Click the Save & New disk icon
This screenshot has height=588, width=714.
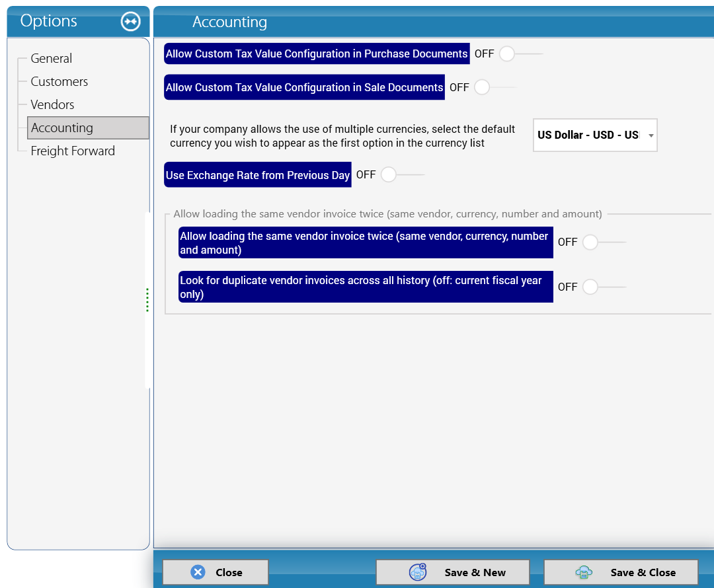tap(418, 572)
